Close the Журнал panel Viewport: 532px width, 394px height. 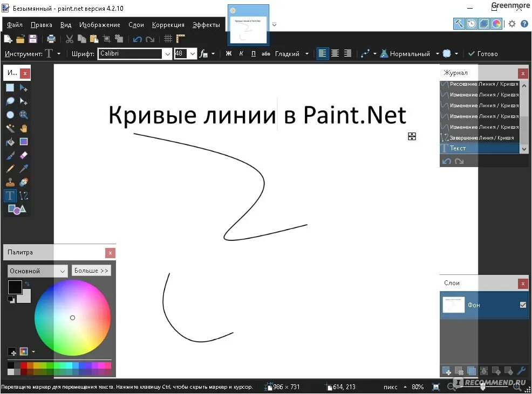click(x=523, y=73)
